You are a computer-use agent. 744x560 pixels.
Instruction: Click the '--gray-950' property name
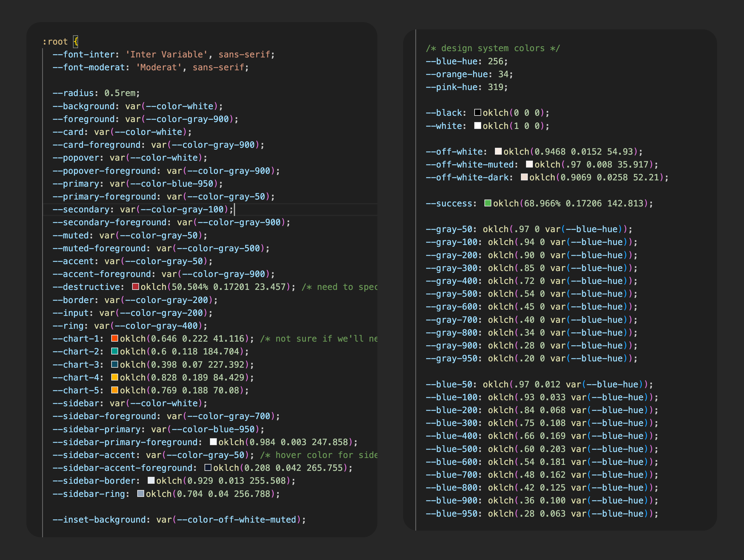(x=452, y=358)
